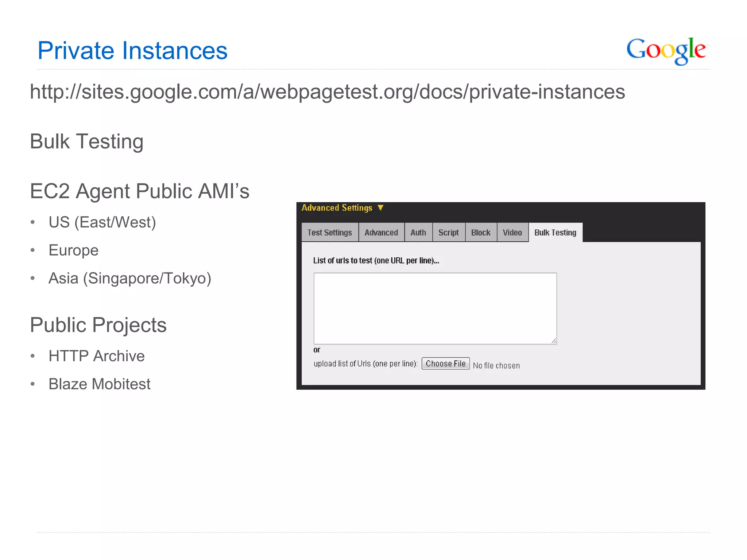Click the EC2 Agent Public AMI's heading
The height and width of the screenshot is (560, 747).
pos(139,191)
